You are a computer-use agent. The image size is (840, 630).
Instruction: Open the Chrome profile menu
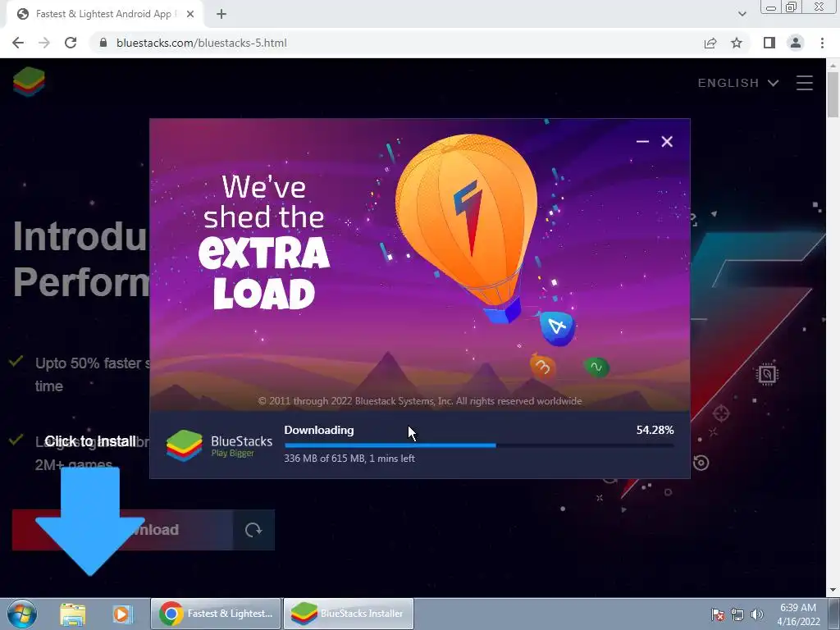796,43
